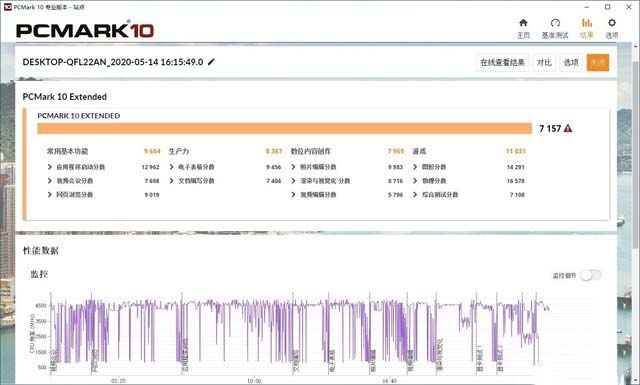Click the 渲染与视觉化 marker in the chart

coord(440,355)
